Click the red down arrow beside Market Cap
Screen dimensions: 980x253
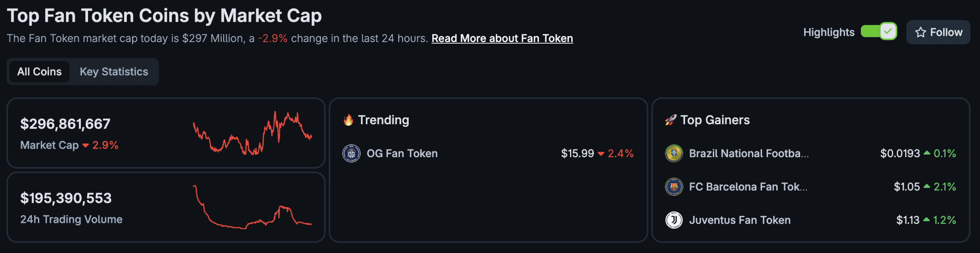coord(86,146)
